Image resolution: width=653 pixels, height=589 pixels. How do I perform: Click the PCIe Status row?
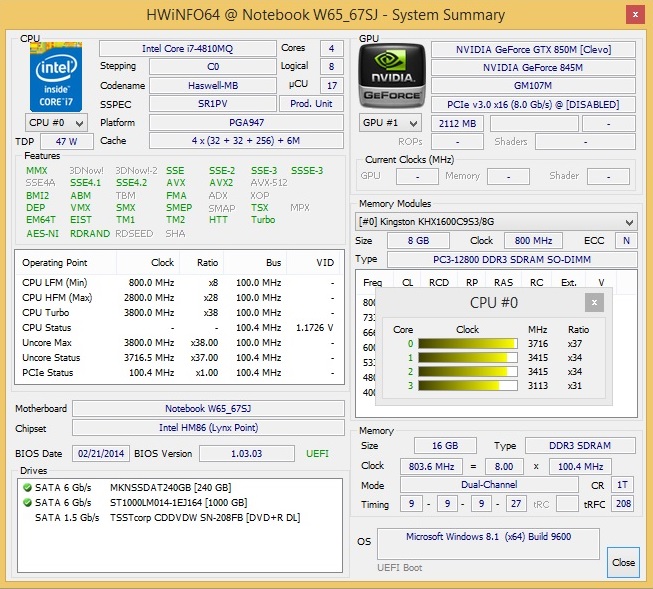pyautogui.click(x=179, y=373)
